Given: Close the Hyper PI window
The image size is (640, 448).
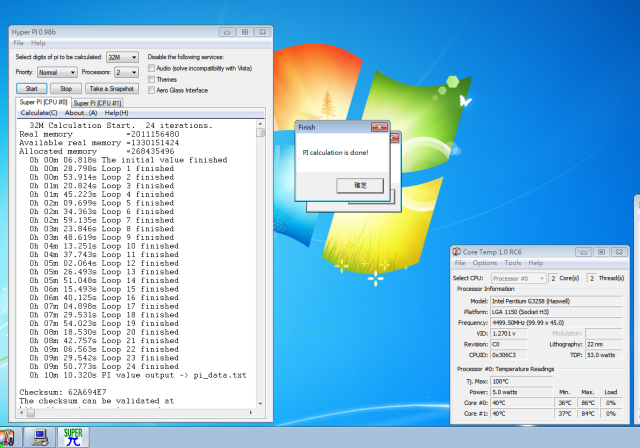Looking at the screenshot, I should coord(263,32).
